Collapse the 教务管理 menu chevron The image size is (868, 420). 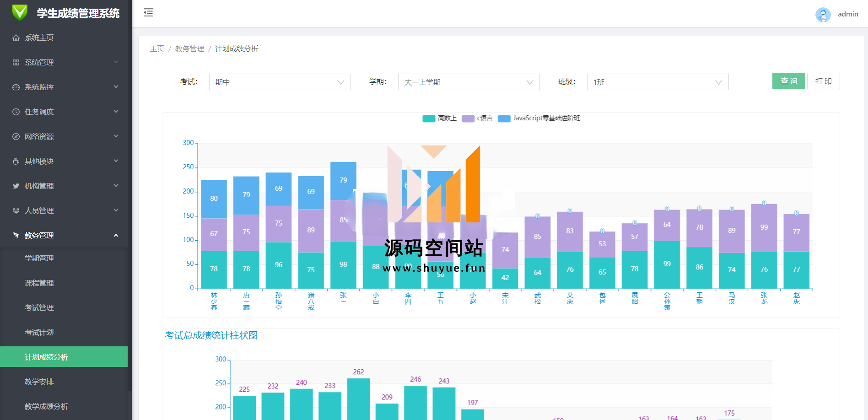(x=116, y=235)
